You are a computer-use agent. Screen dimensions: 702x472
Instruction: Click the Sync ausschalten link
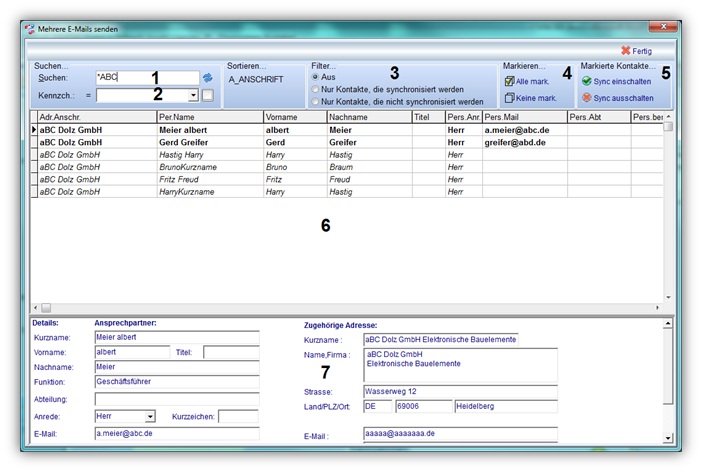pos(623,98)
